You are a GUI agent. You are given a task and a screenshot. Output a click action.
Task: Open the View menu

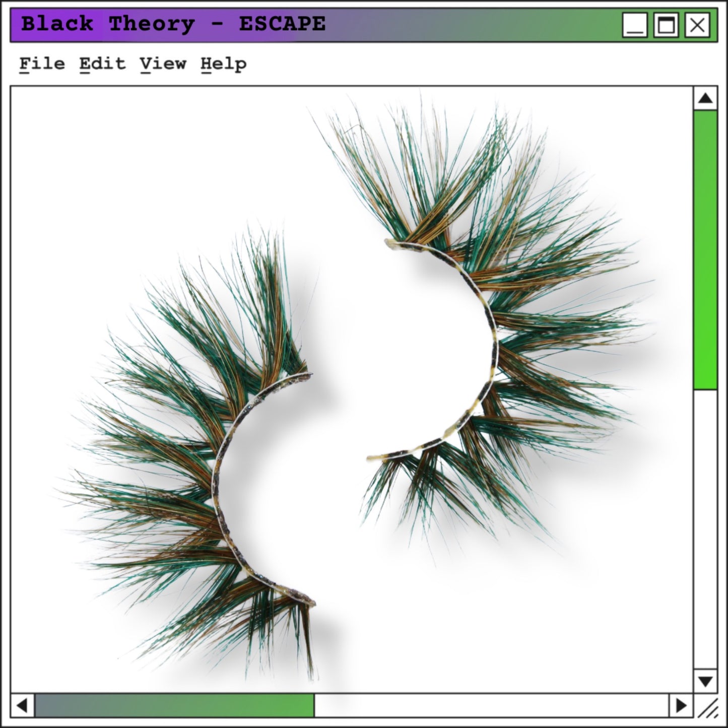[x=163, y=64]
